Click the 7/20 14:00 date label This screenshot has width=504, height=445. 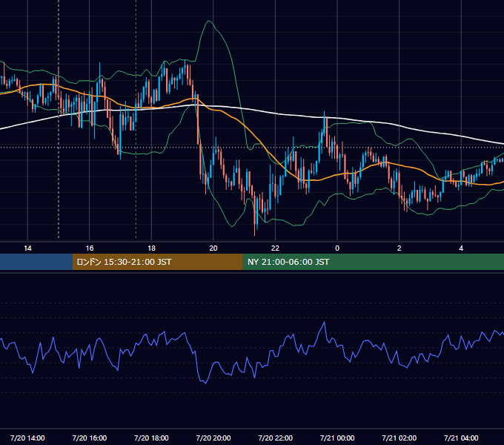27,438
